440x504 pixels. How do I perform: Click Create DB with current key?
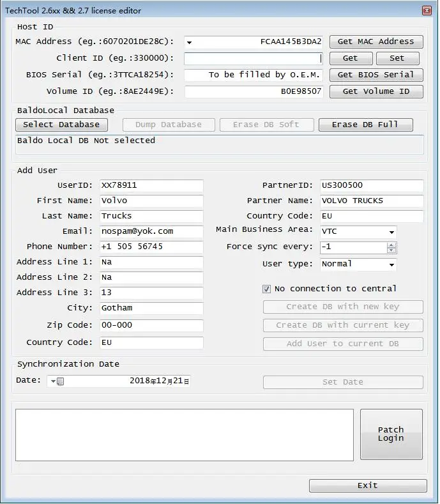coord(343,325)
